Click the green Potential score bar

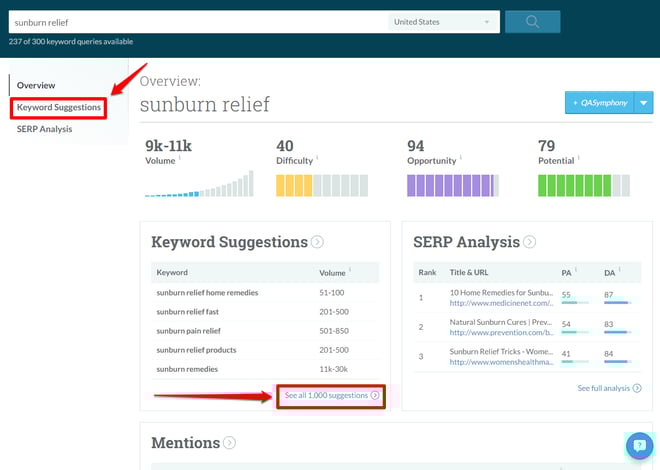pos(584,186)
